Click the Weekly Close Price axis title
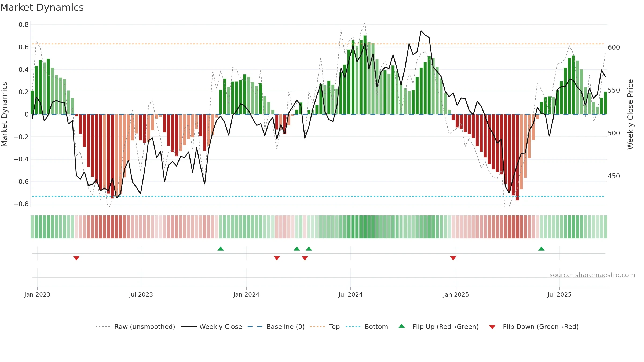644x362 pixels. [630, 114]
